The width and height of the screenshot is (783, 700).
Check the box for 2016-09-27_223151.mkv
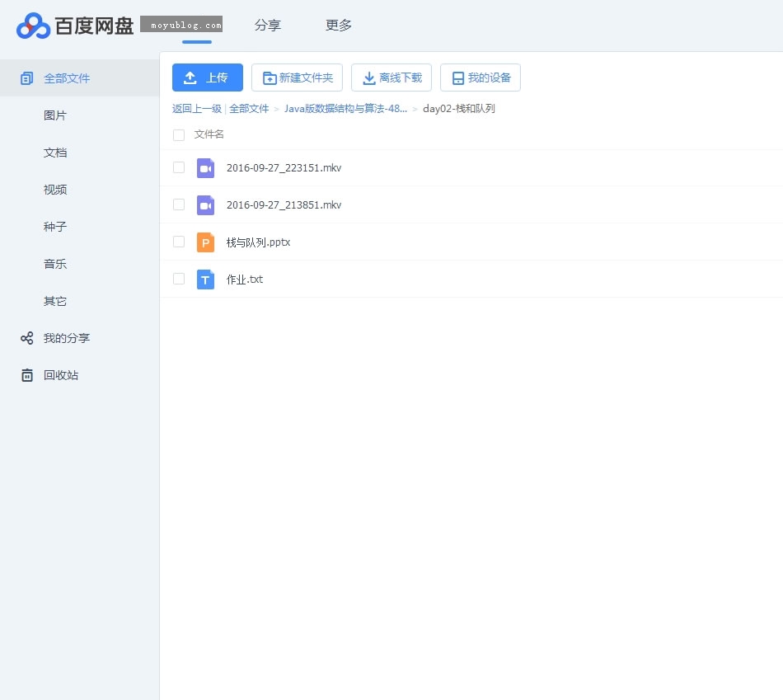coord(179,167)
